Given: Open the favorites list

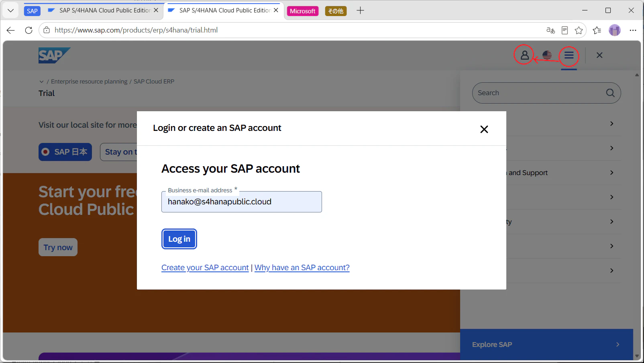Looking at the screenshot, I should (x=597, y=30).
